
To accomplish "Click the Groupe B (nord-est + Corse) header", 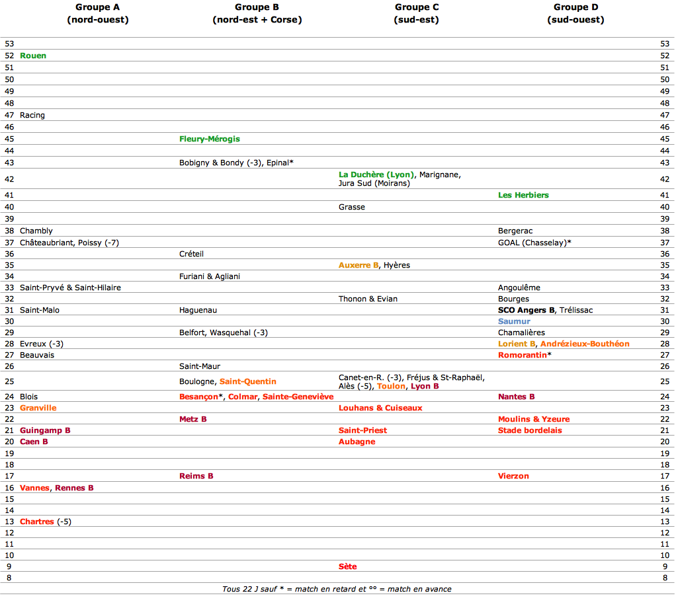I will [x=257, y=13].
